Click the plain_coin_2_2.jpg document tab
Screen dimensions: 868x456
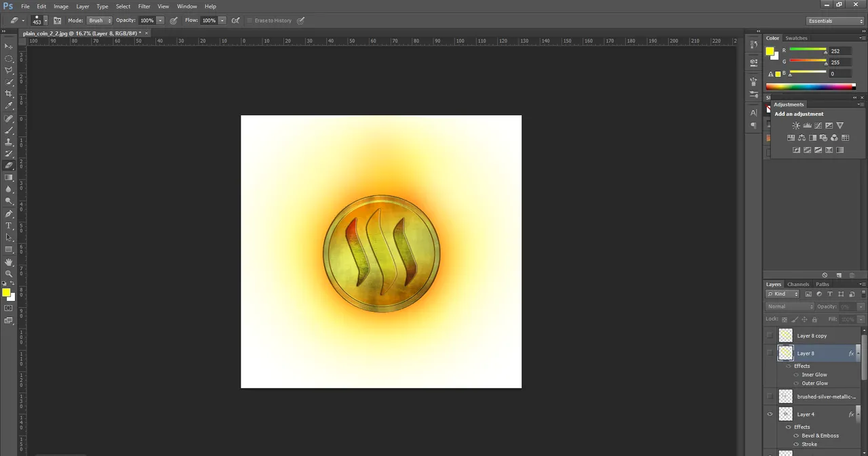point(81,33)
